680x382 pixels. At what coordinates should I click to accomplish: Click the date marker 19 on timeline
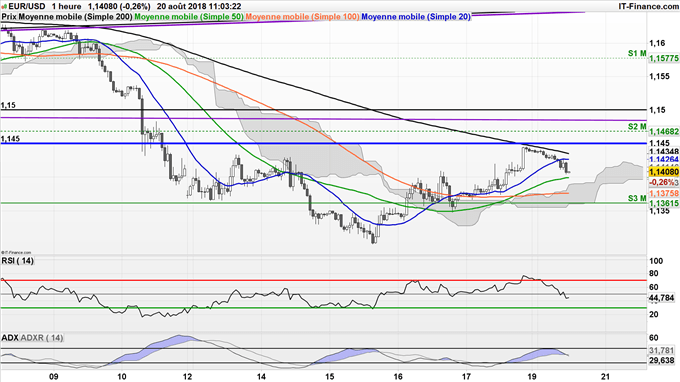coord(533,376)
